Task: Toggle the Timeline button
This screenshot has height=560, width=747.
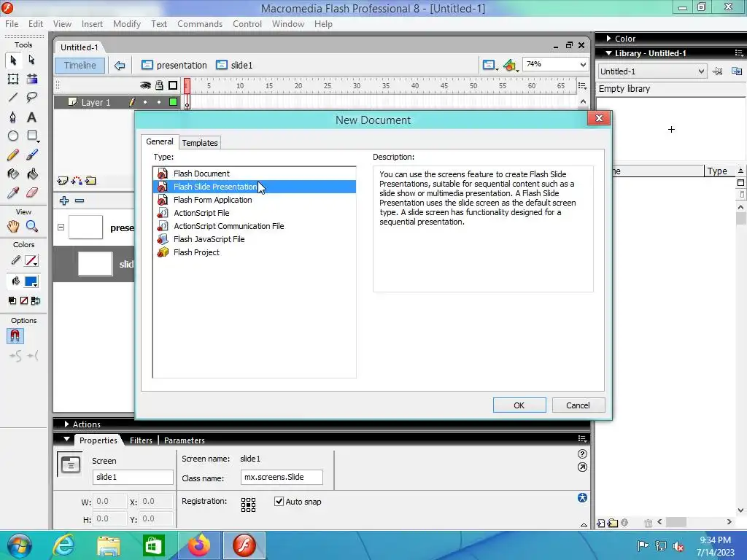Action: pyautogui.click(x=80, y=65)
